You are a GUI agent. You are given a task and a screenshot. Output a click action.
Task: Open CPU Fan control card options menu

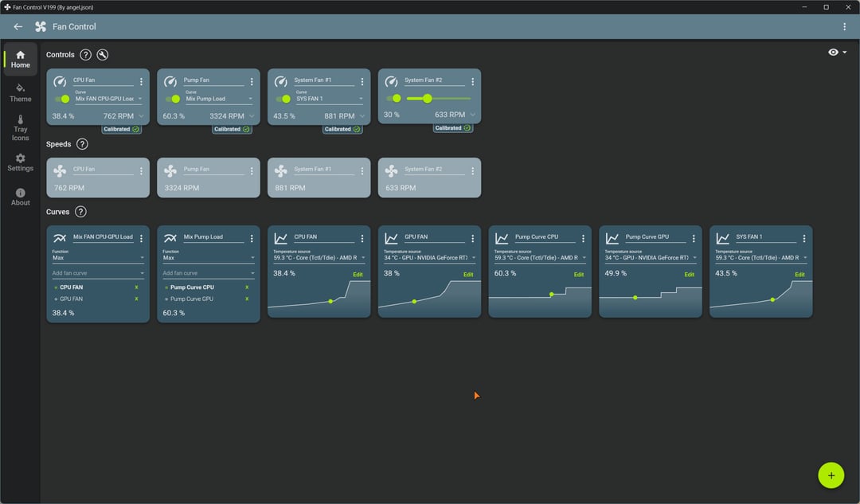(x=141, y=82)
